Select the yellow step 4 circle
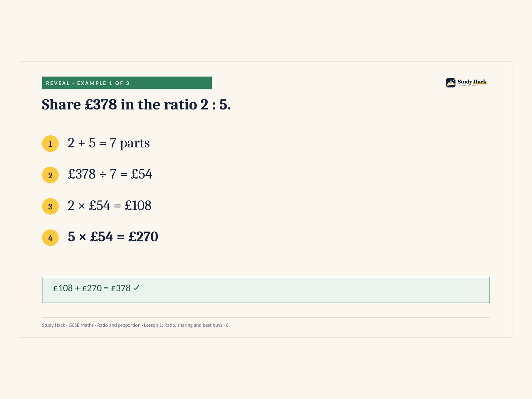The height and width of the screenshot is (399, 532). coord(50,238)
